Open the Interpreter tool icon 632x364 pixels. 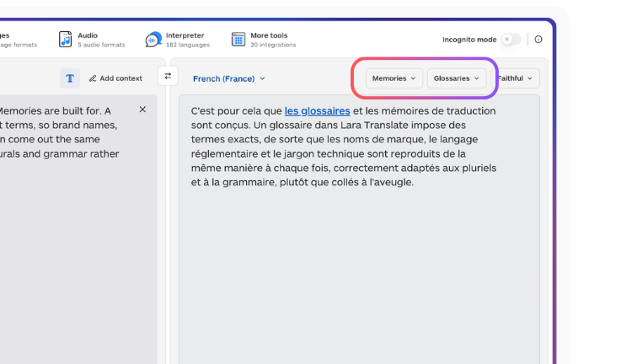[153, 40]
